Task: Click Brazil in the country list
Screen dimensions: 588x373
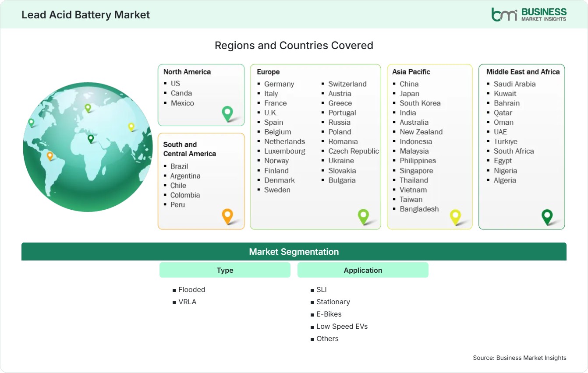Action: tap(179, 166)
